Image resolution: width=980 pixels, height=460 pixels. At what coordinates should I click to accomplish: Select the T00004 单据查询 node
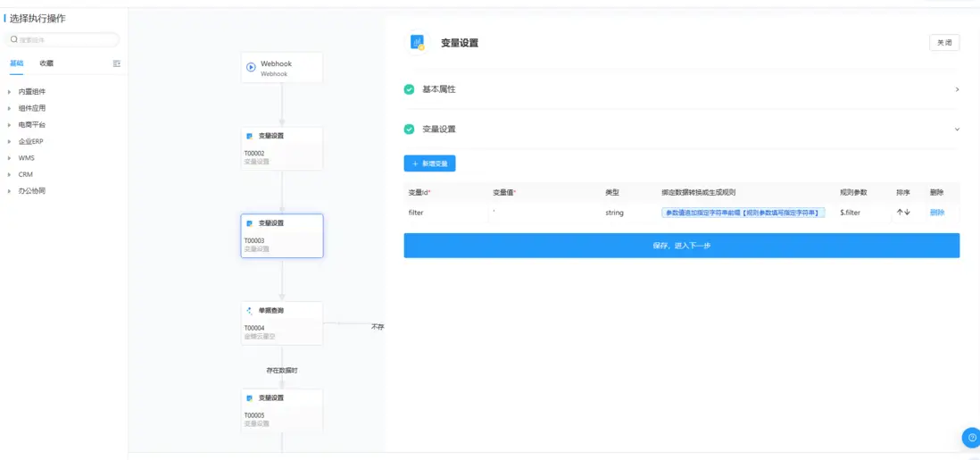tap(282, 323)
